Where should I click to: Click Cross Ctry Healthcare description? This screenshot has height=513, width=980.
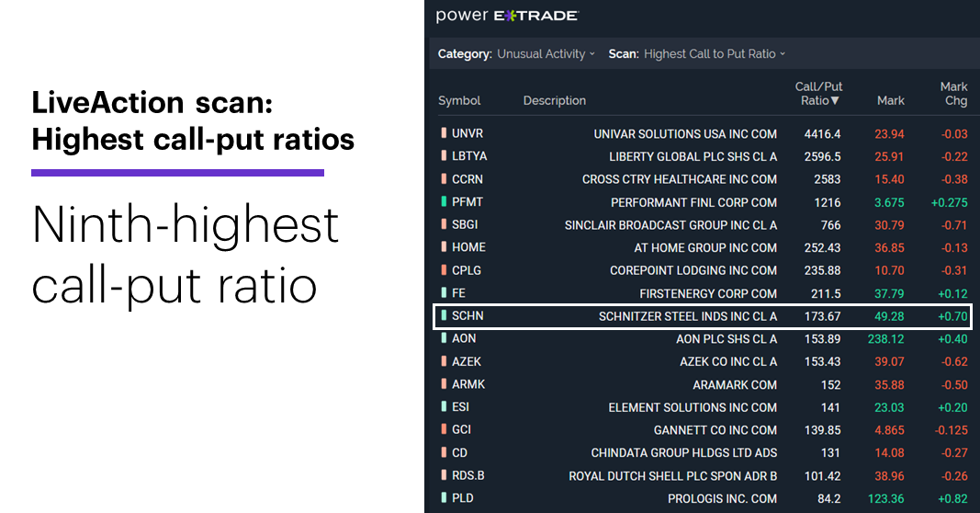pos(680,179)
